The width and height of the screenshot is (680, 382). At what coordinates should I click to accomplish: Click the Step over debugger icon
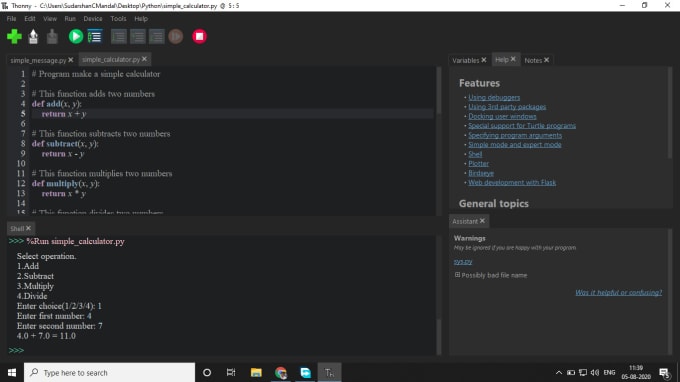[119, 36]
